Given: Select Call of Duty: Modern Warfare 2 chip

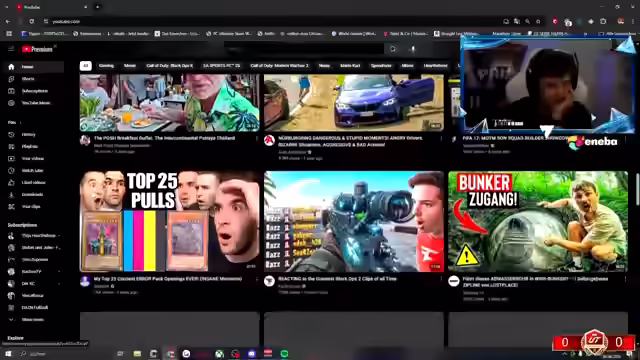Looking at the screenshot, I should point(280,66).
